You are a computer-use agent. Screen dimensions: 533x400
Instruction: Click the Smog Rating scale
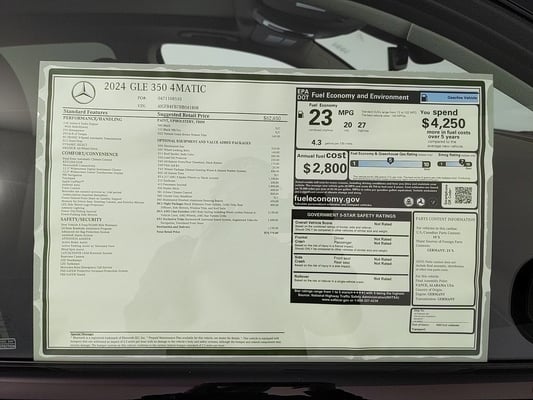click(454, 164)
